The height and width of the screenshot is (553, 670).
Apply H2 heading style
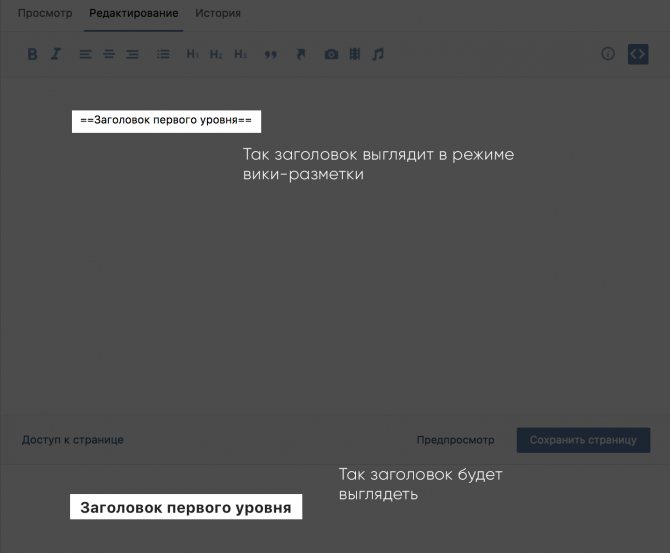(216, 54)
